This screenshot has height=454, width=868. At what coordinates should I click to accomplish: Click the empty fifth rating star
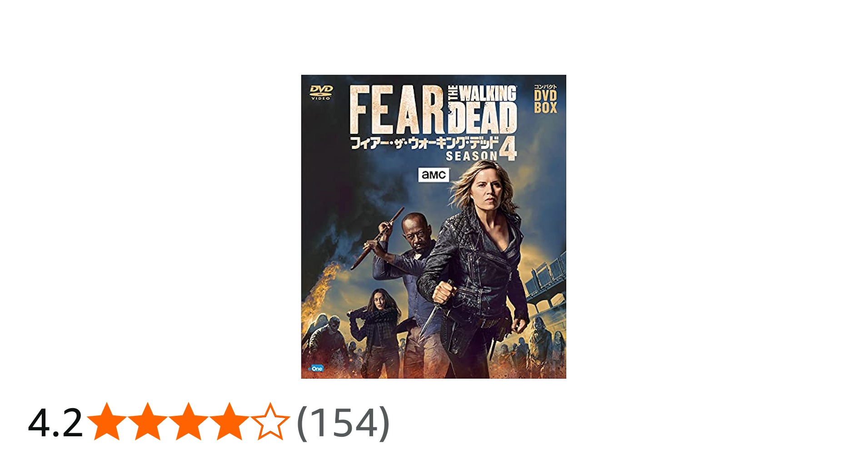(x=270, y=422)
